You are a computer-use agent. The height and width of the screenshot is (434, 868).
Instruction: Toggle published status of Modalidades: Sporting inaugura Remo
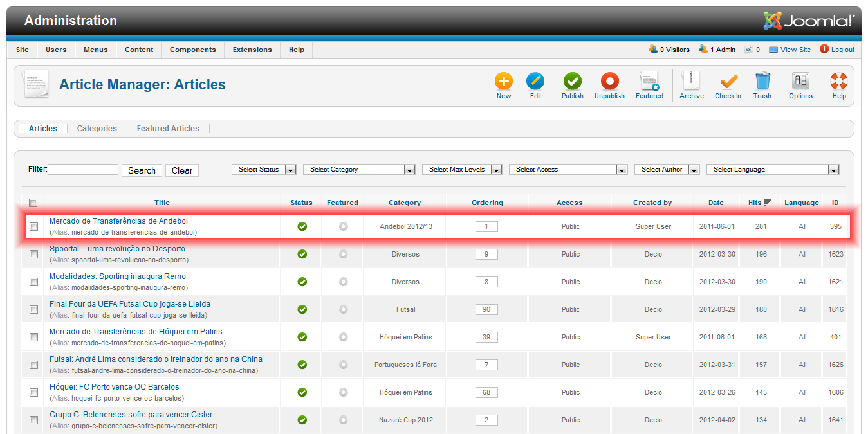click(302, 282)
